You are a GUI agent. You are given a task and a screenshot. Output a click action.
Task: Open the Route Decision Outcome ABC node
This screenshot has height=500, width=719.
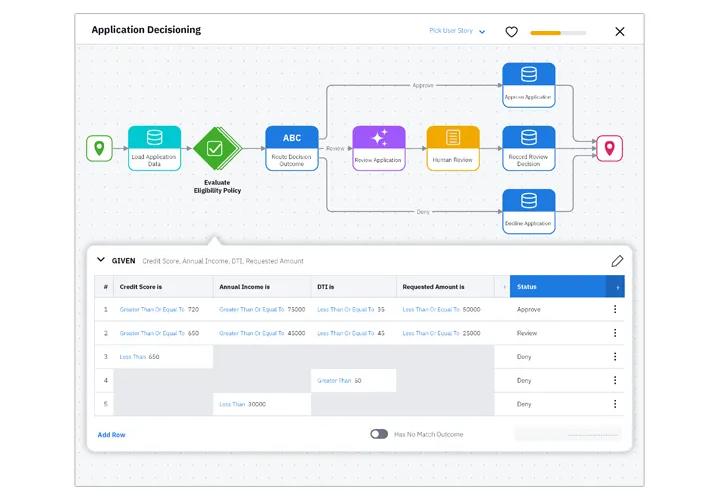[292, 148]
